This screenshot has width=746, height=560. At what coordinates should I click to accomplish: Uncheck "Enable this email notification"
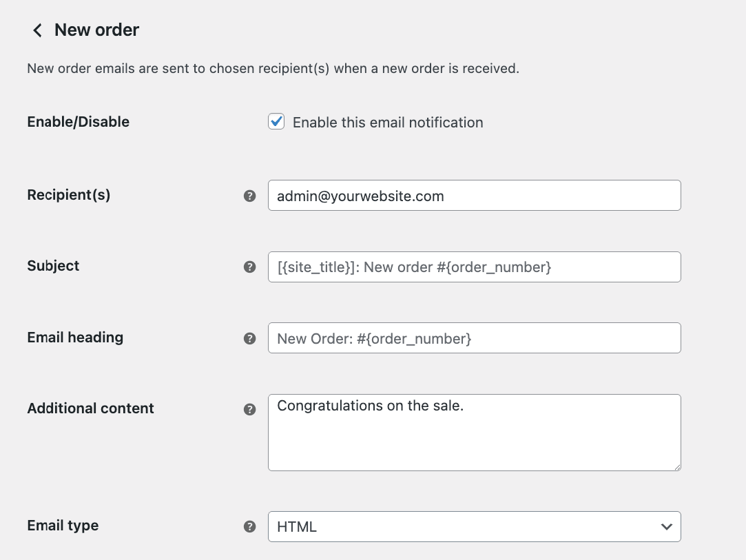tap(276, 121)
